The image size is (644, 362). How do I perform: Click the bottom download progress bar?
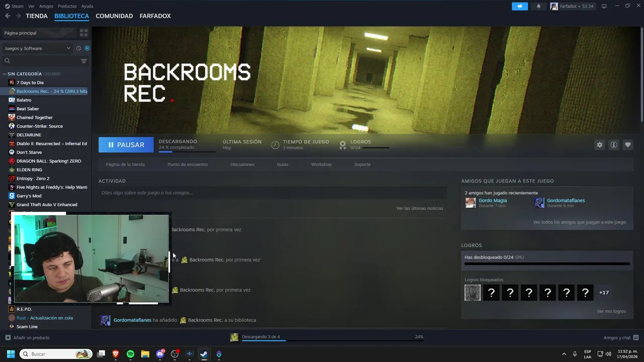click(333, 340)
